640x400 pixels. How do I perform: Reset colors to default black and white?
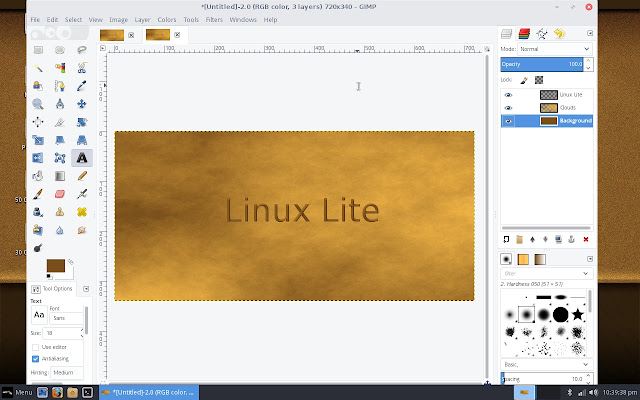(49, 277)
